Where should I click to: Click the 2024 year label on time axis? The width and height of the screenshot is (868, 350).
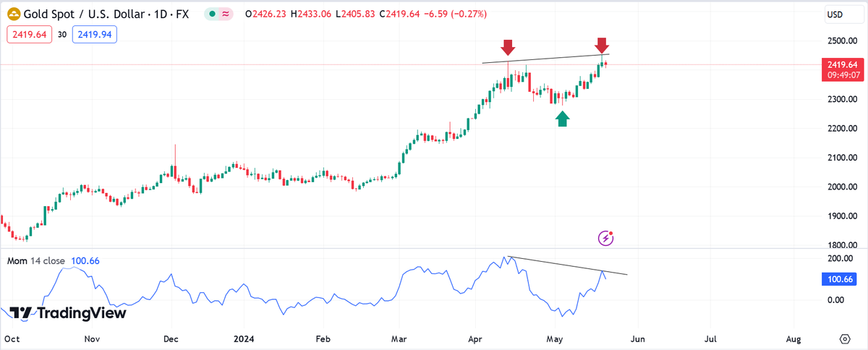coord(244,338)
